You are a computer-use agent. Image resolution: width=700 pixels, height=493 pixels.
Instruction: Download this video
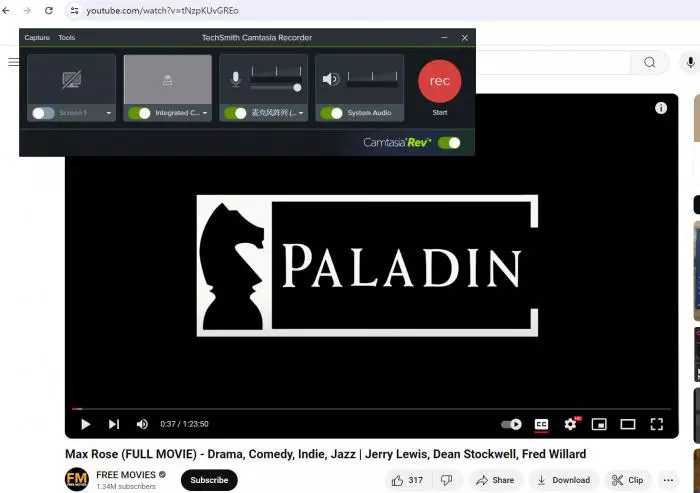pyautogui.click(x=564, y=480)
